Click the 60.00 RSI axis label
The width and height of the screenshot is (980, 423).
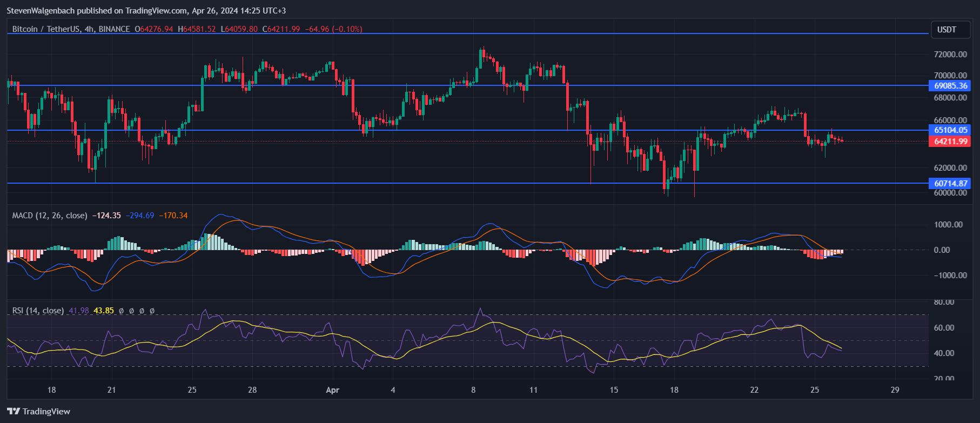pyautogui.click(x=944, y=328)
